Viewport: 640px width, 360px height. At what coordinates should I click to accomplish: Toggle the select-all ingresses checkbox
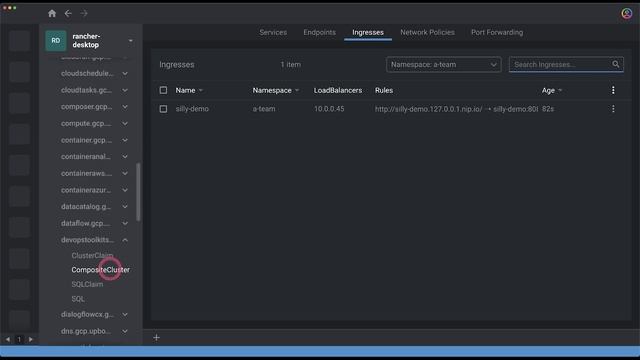(163, 90)
